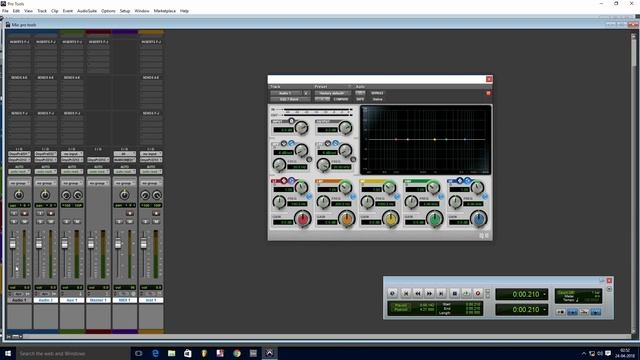Adjust the EQ input gain knob
Image resolution: width=640 pixels, height=360 pixels.
[x=302, y=128]
